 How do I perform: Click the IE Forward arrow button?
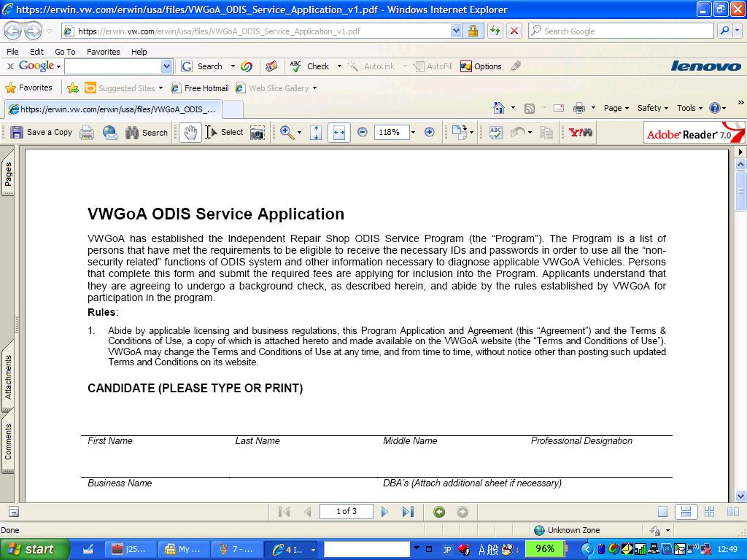pos(33,31)
